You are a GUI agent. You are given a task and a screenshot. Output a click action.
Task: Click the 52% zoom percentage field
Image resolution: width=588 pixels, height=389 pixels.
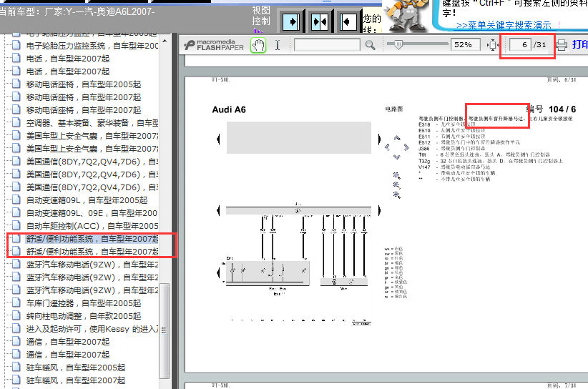coord(465,45)
